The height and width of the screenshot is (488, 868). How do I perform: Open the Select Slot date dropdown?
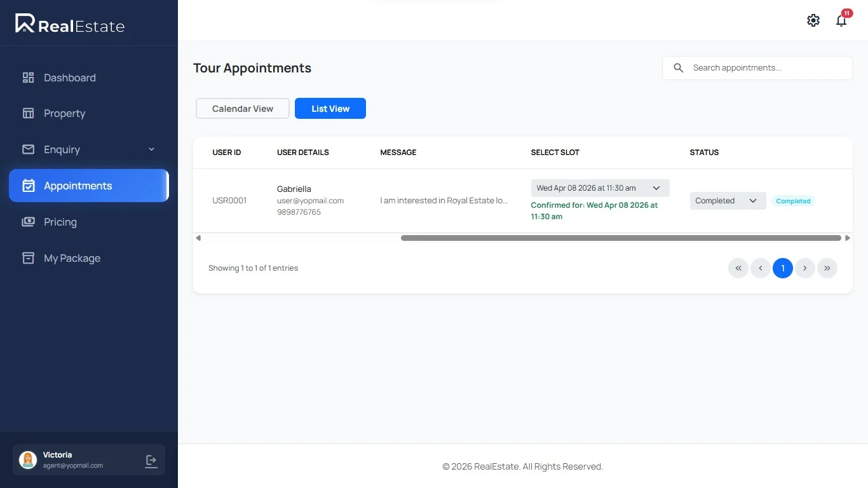(x=600, y=188)
